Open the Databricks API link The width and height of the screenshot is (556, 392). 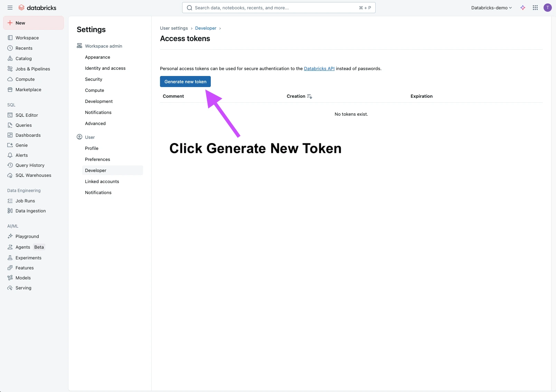pos(319,69)
